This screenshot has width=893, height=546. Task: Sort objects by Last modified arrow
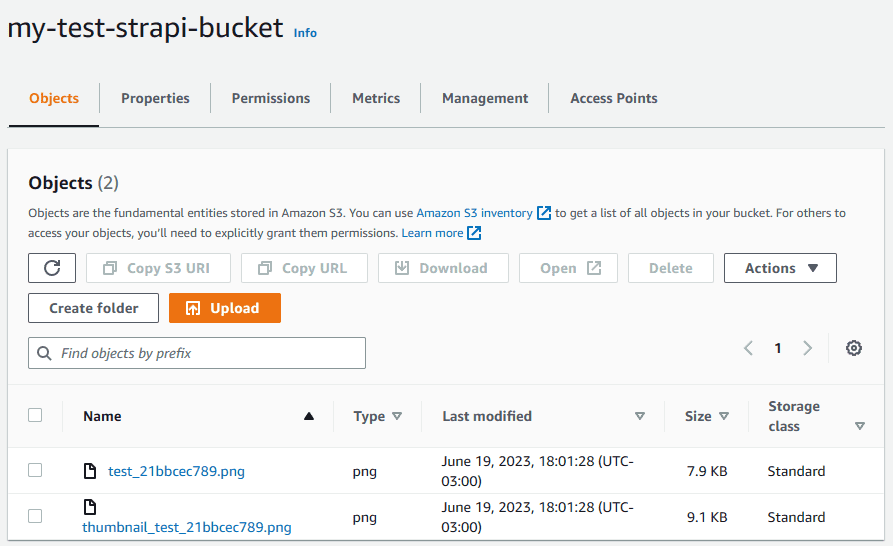640,416
